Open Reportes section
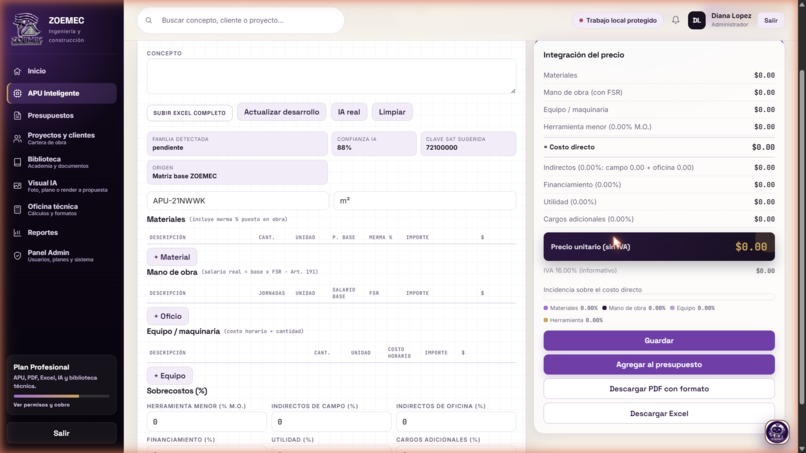The width and height of the screenshot is (806, 453). [x=62, y=233]
